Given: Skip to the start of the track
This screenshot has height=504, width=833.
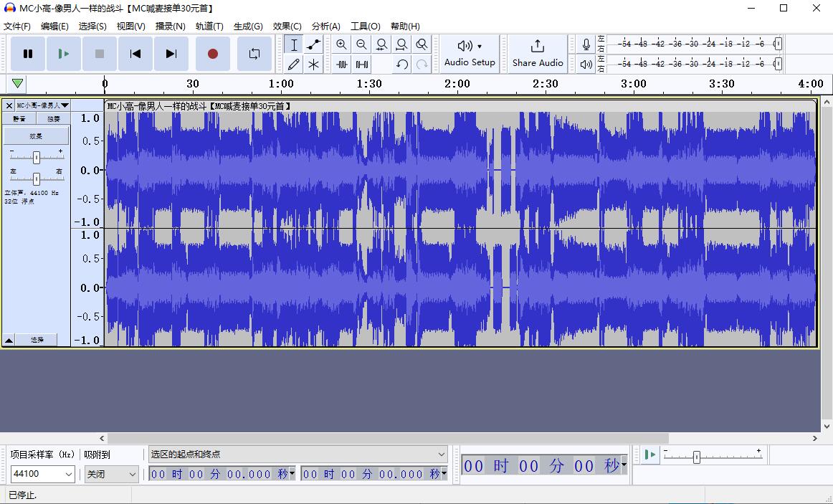Looking at the screenshot, I should tap(135, 54).
